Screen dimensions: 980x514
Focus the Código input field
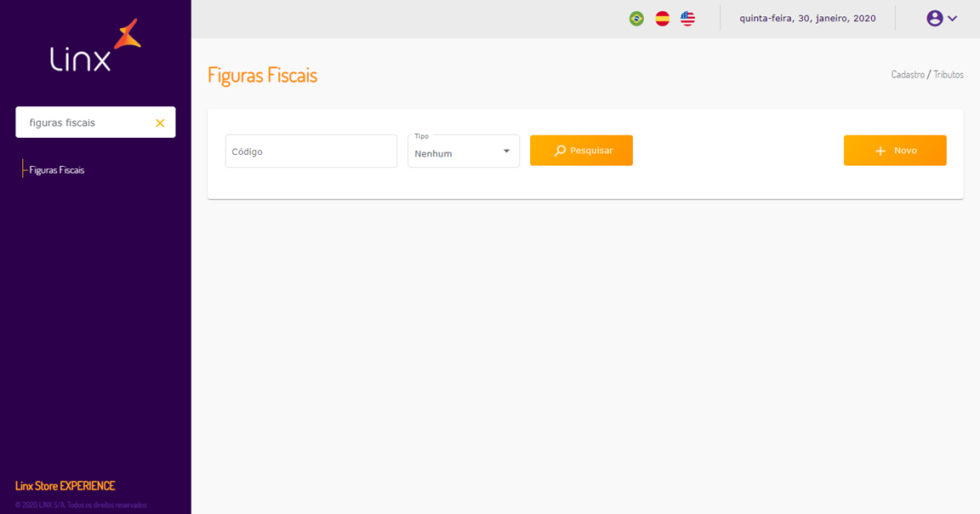coord(311,151)
